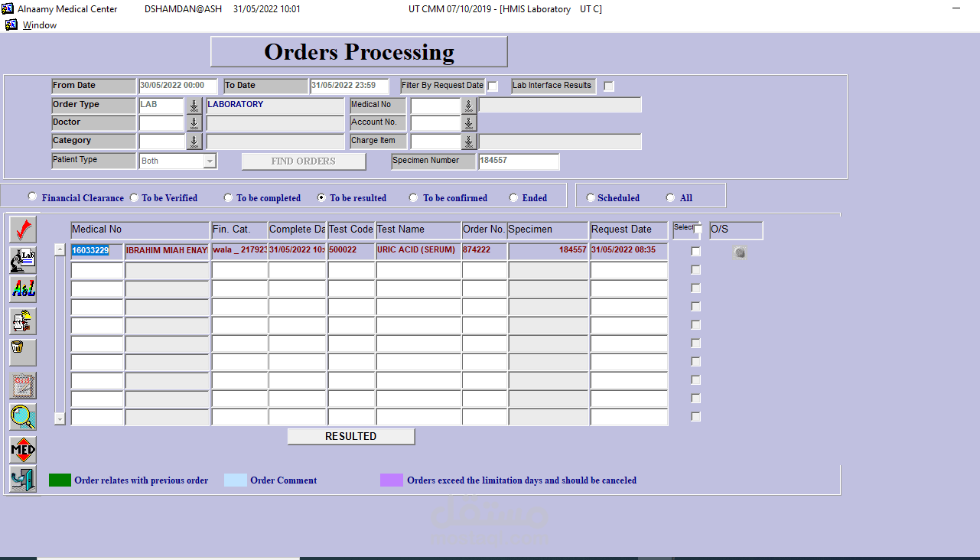Click test name URIC ACID (SERUM)
980x560 pixels.
[418, 251]
